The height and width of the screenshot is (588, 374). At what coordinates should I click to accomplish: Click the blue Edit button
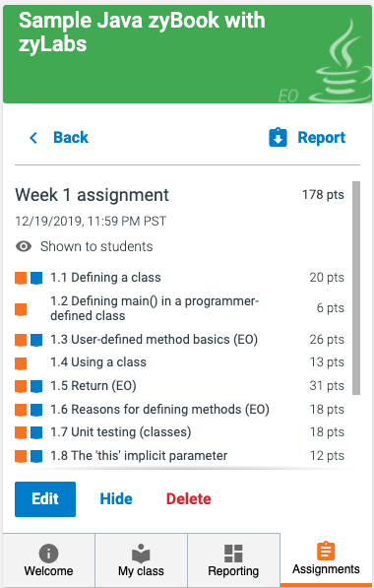(45, 499)
